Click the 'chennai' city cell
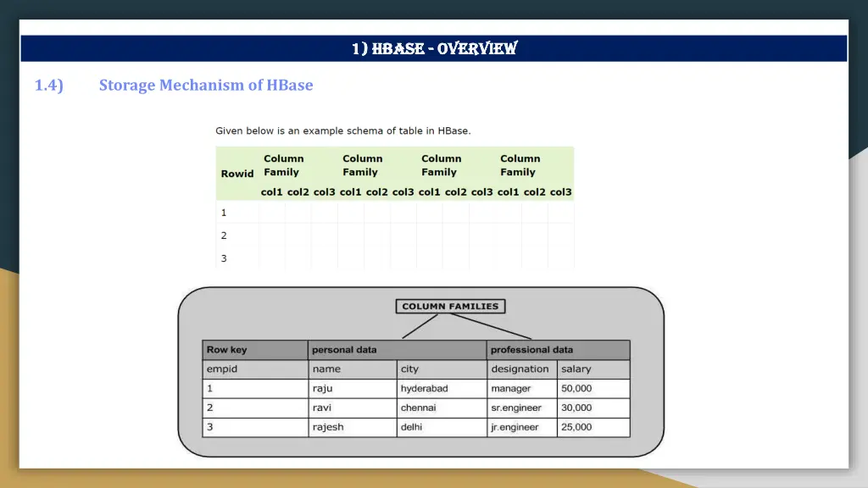 [x=441, y=408]
